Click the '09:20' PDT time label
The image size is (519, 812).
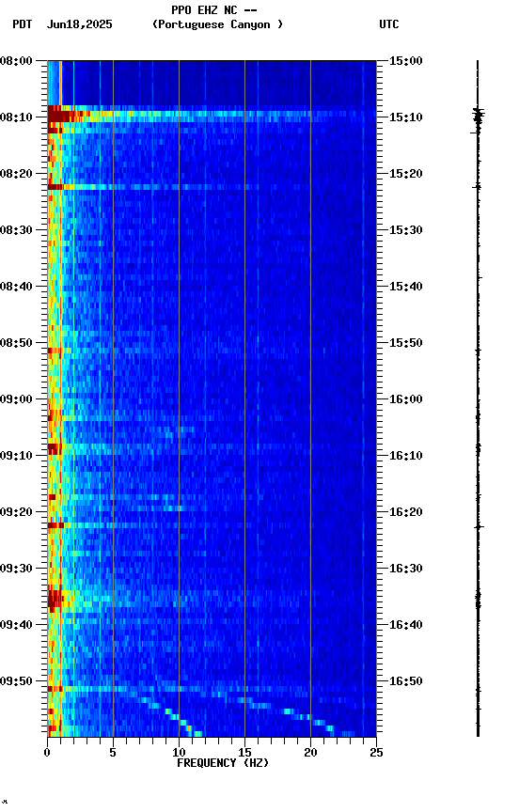(x=16, y=512)
